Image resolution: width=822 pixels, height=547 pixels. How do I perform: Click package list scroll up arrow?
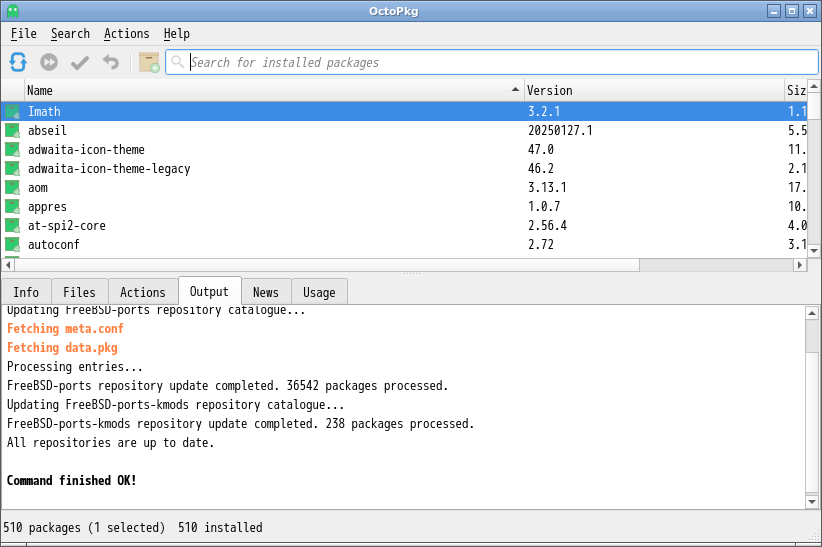[814, 86]
